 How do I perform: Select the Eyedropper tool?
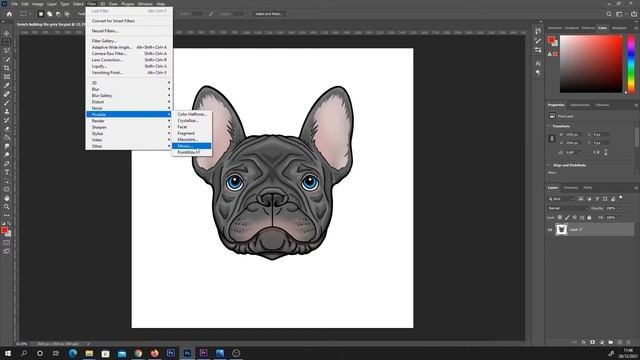pyautogui.click(x=7, y=85)
